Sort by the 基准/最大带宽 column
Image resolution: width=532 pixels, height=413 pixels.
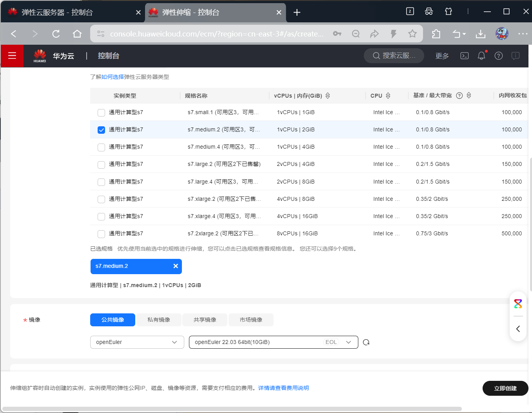click(469, 96)
